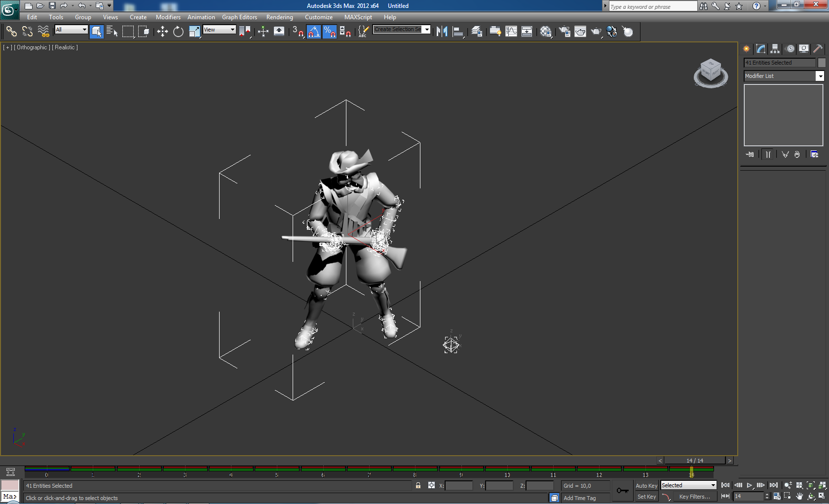Screen dimensions: 829x504
Task: Switch to the Utilities command panel tab
Action: point(819,48)
